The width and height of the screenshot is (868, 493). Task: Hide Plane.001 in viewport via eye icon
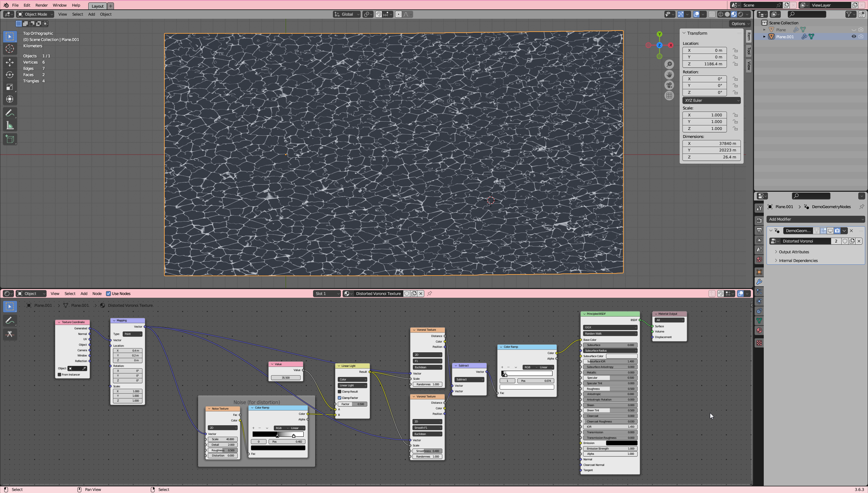pos(853,36)
